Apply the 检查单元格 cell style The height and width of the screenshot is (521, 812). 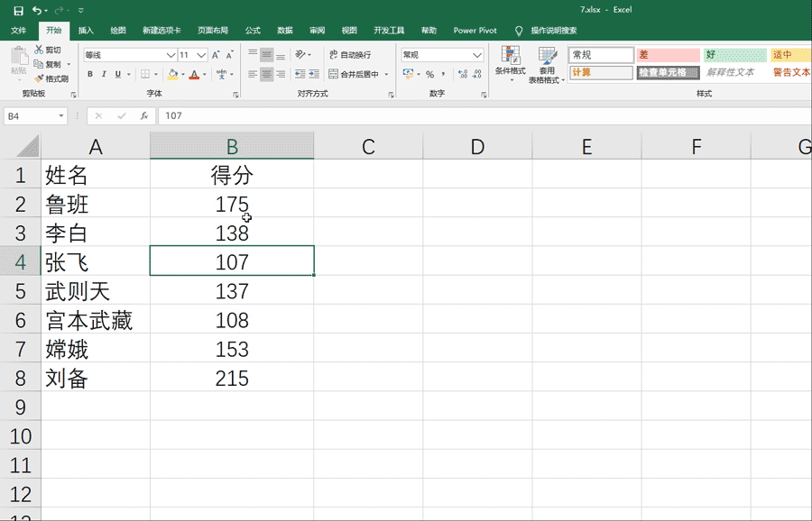pos(668,72)
